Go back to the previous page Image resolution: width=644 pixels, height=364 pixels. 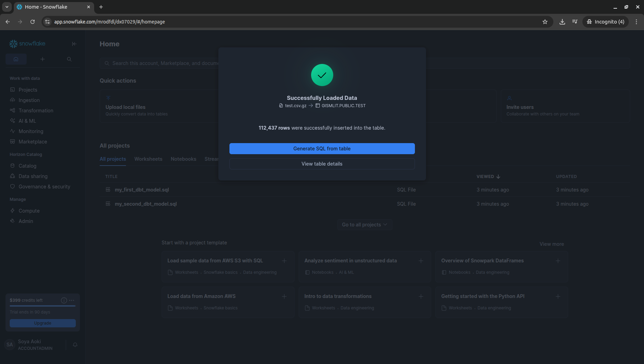click(8, 22)
